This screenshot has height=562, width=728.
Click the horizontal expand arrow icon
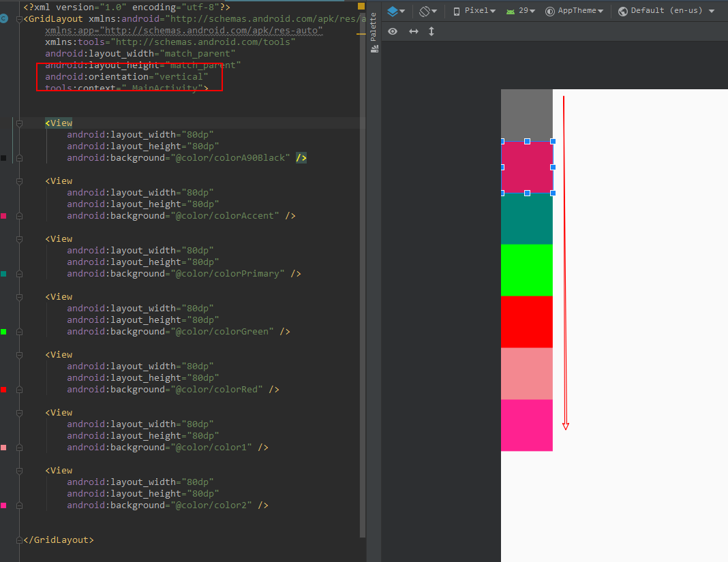[x=413, y=31]
